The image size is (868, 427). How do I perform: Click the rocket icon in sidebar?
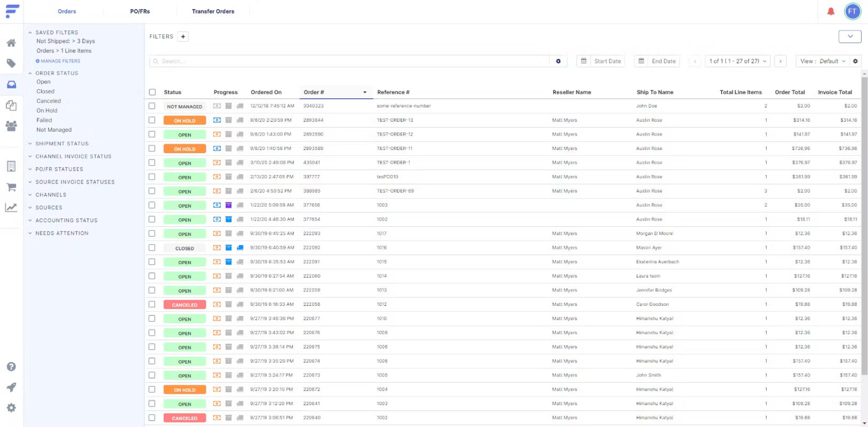pos(11,388)
